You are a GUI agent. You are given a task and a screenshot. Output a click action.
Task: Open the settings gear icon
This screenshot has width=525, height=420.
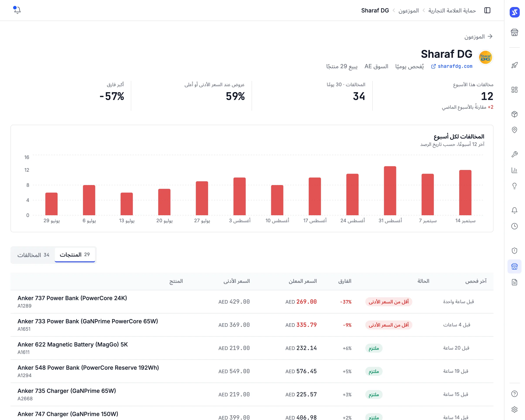pos(514,409)
